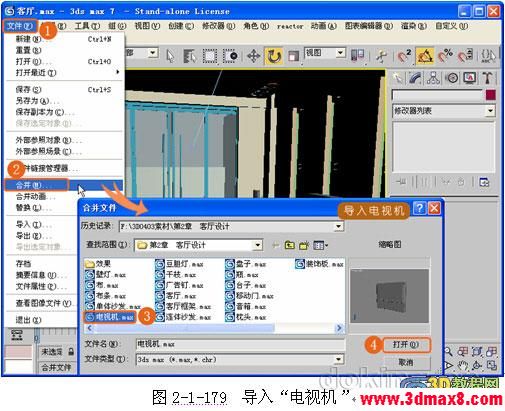The image size is (505, 411).
Task: Click the dialog back arrow icon
Action: [275, 246]
